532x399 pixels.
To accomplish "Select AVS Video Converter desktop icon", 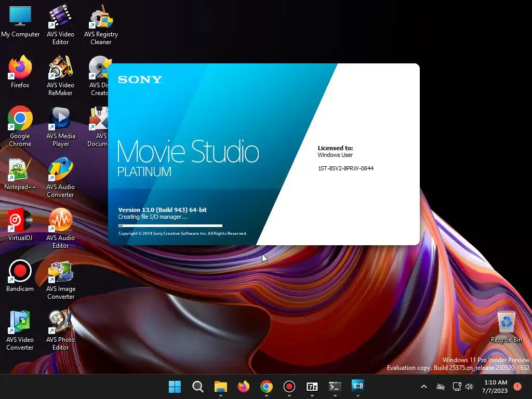I will pyautogui.click(x=20, y=330).
